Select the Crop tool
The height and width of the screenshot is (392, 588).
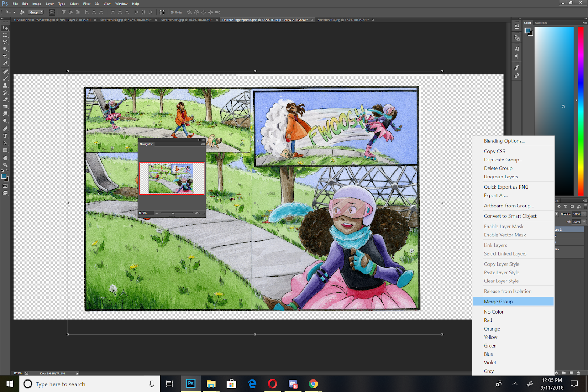coord(5,56)
